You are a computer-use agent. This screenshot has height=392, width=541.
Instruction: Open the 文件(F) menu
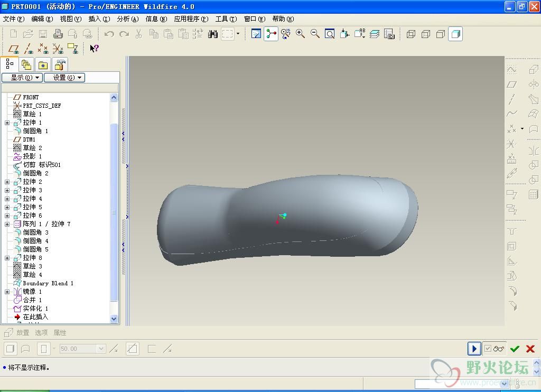[14, 19]
